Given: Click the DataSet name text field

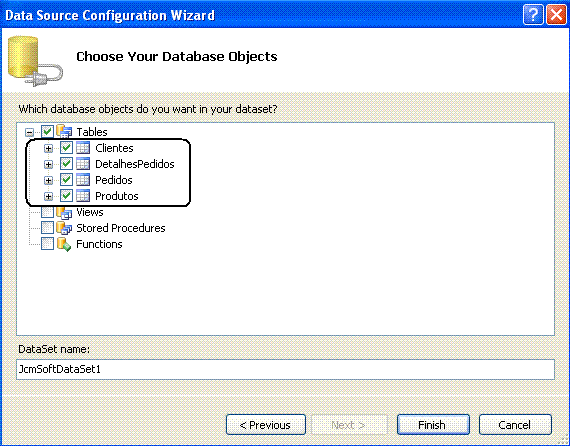Looking at the screenshot, I should pos(285,369).
